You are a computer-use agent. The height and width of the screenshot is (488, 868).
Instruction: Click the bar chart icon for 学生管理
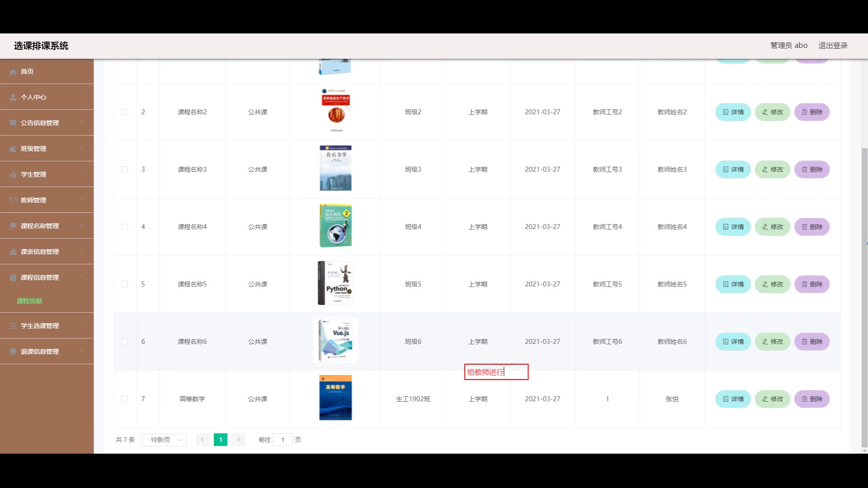pos(13,174)
